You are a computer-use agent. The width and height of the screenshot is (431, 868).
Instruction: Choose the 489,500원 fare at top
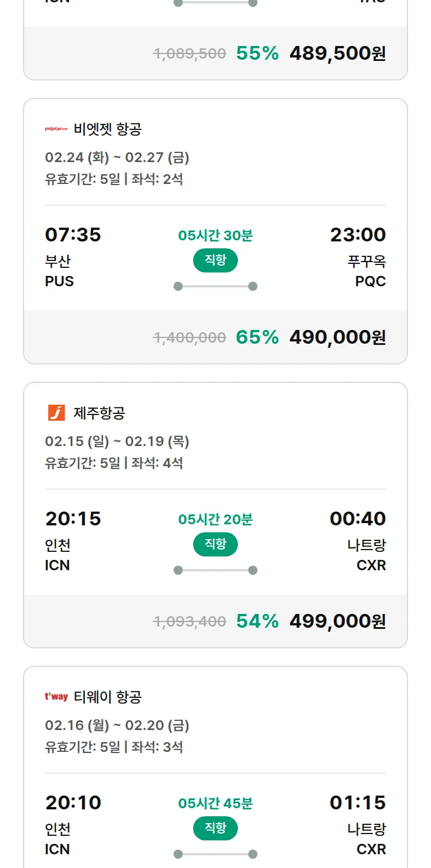point(337,53)
